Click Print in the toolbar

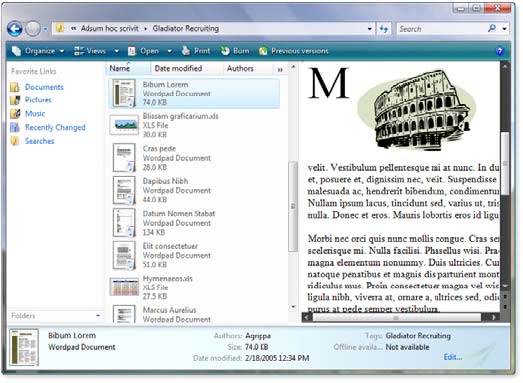pyautogui.click(x=196, y=51)
